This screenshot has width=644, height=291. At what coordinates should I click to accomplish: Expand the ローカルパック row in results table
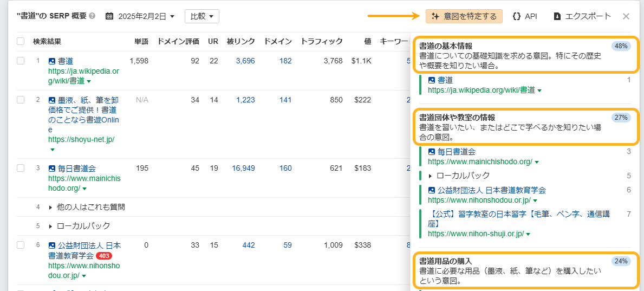click(51, 226)
